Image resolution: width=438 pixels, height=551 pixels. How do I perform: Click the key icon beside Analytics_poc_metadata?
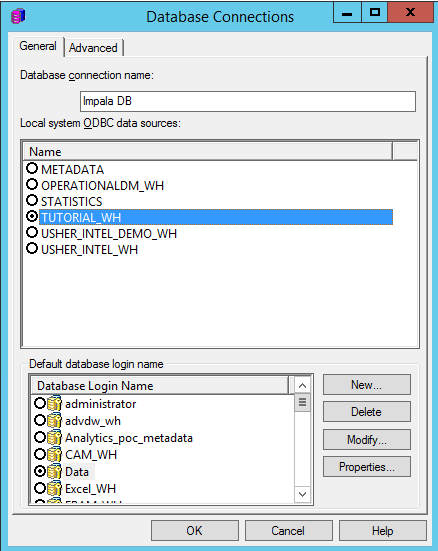coord(54,437)
